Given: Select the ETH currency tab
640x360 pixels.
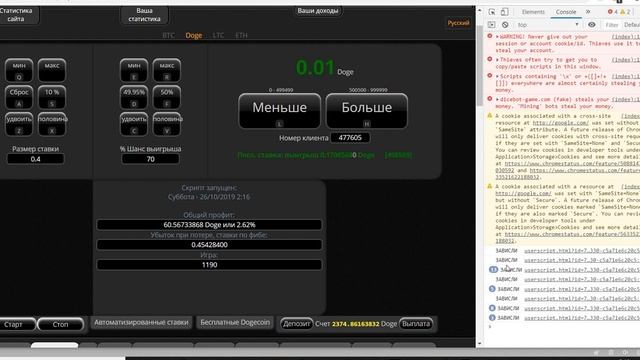Looking at the screenshot, I should pos(241,36).
